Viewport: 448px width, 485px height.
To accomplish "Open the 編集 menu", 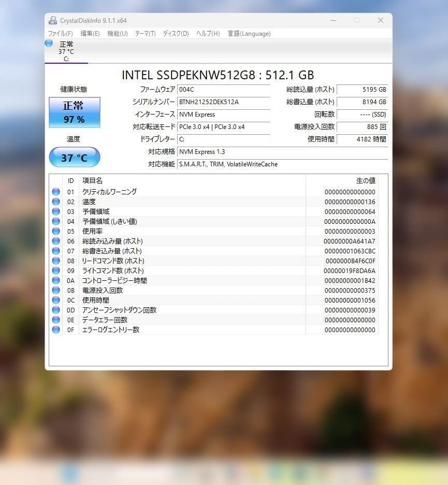I will click(x=90, y=34).
